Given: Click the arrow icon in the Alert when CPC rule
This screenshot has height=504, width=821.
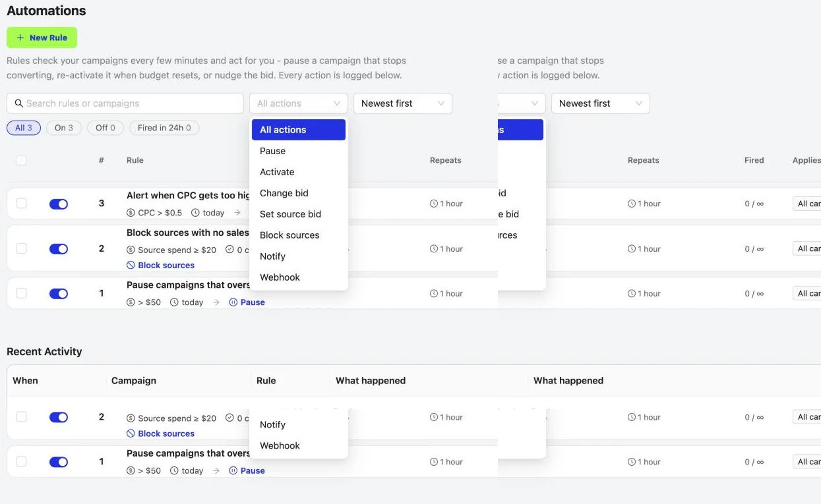Looking at the screenshot, I should (x=237, y=213).
